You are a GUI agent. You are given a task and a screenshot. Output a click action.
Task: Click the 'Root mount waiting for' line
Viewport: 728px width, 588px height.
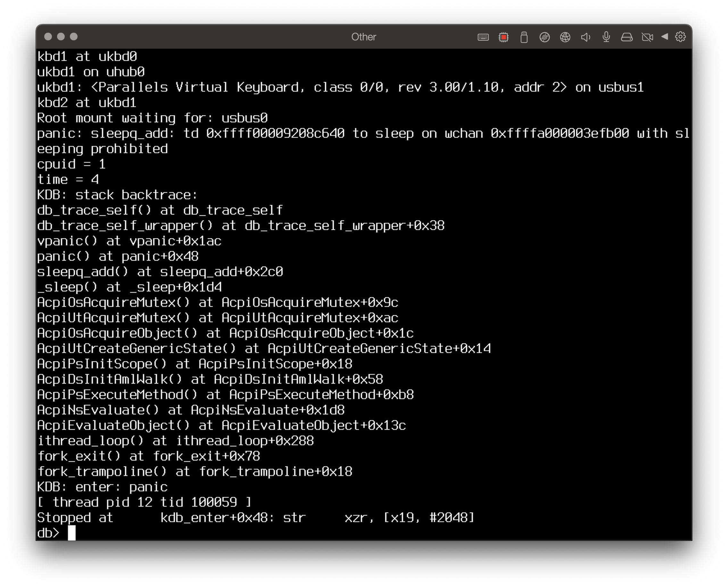152,118
